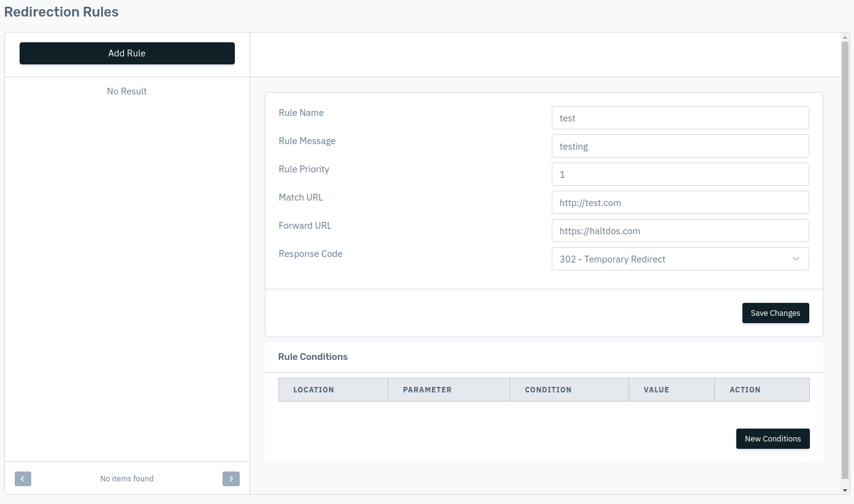This screenshot has height=504, width=854.
Task: Click the No Result text in rules list
Action: coord(127,91)
